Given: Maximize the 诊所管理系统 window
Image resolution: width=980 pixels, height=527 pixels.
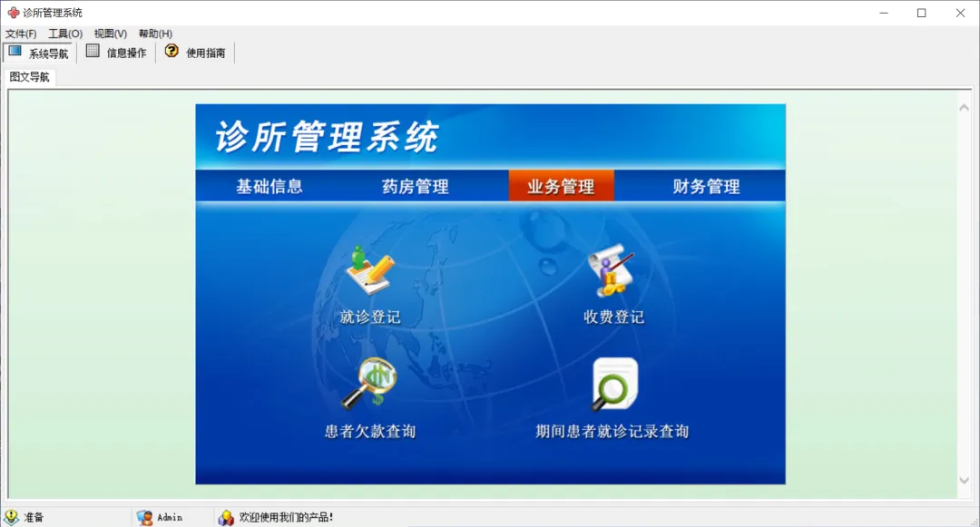Looking at the screenshot, I should pos(921,13).
